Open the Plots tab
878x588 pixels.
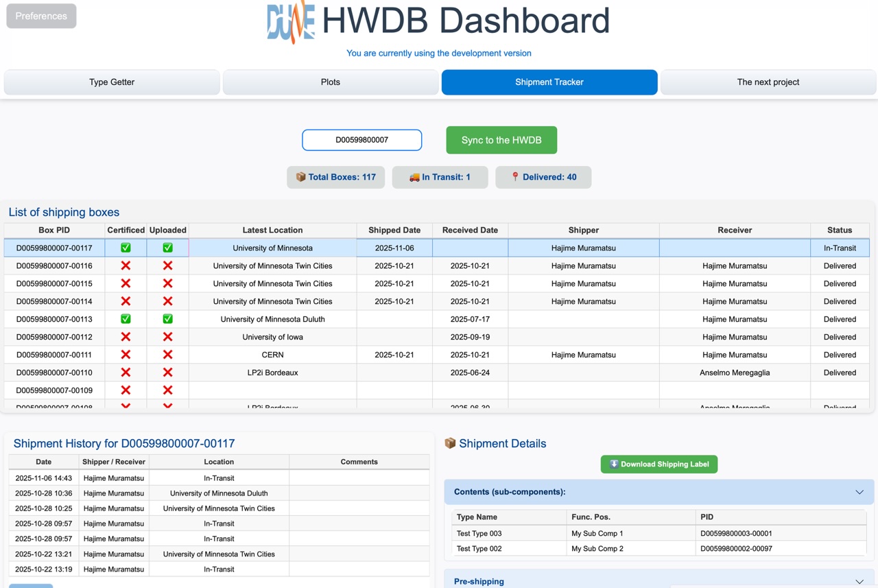[x=331, y=82]
